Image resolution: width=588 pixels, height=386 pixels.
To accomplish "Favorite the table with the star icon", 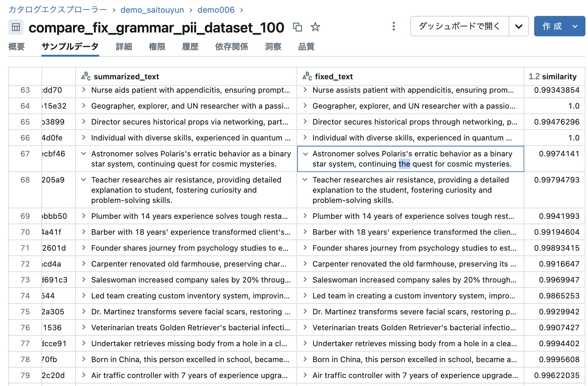I will coord(315,27).
